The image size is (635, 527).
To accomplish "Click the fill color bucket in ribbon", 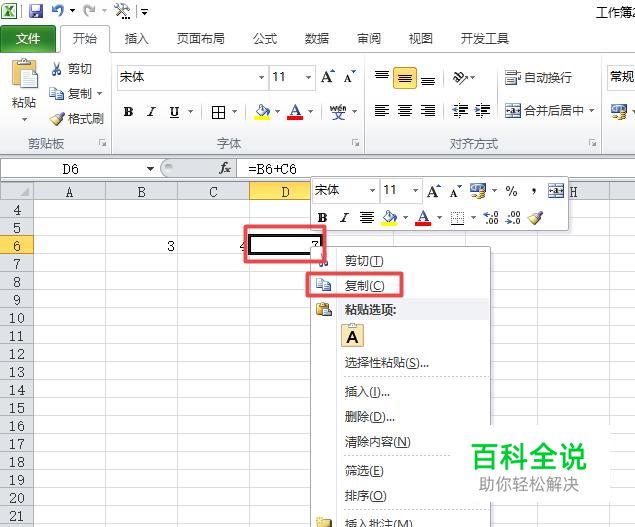I will tap(262, 111).
